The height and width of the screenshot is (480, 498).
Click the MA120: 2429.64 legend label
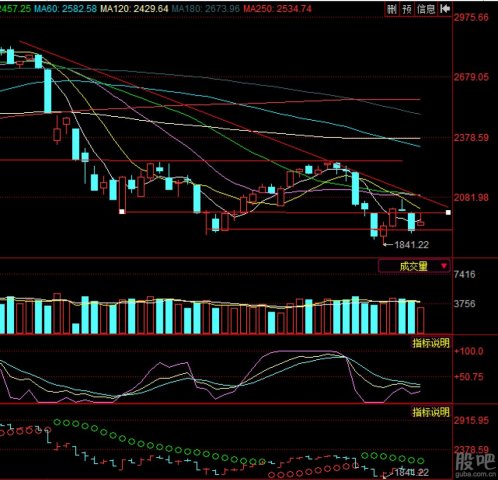click(134, 8)
